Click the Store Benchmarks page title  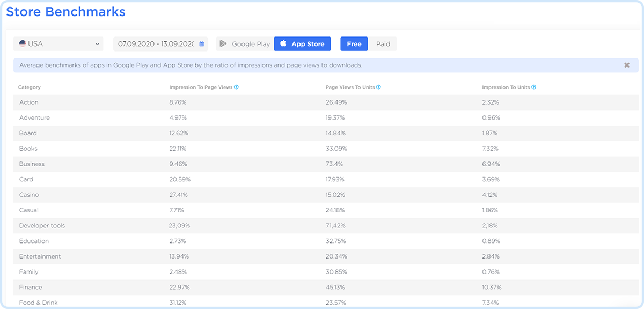(x=65, y=12)
